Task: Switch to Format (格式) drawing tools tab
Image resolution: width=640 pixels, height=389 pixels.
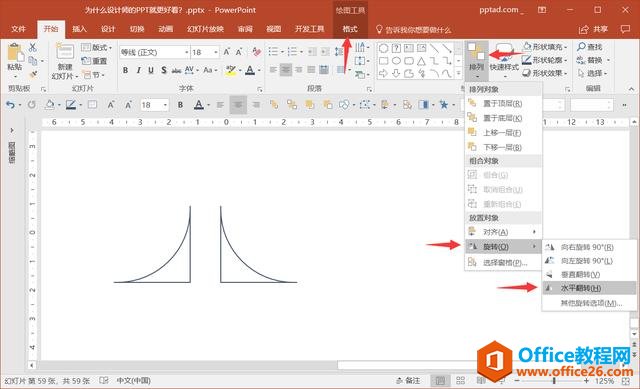Action: pos(350,29)
